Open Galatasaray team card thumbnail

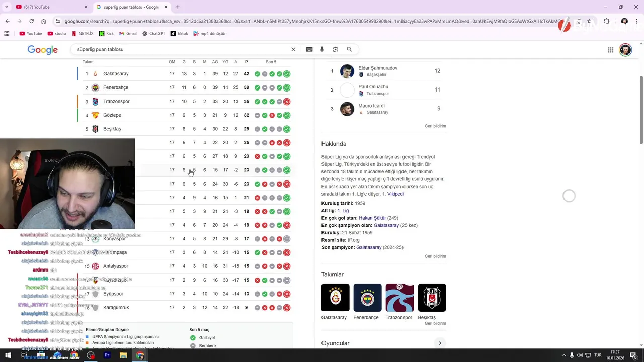click(x=335, y=302)
